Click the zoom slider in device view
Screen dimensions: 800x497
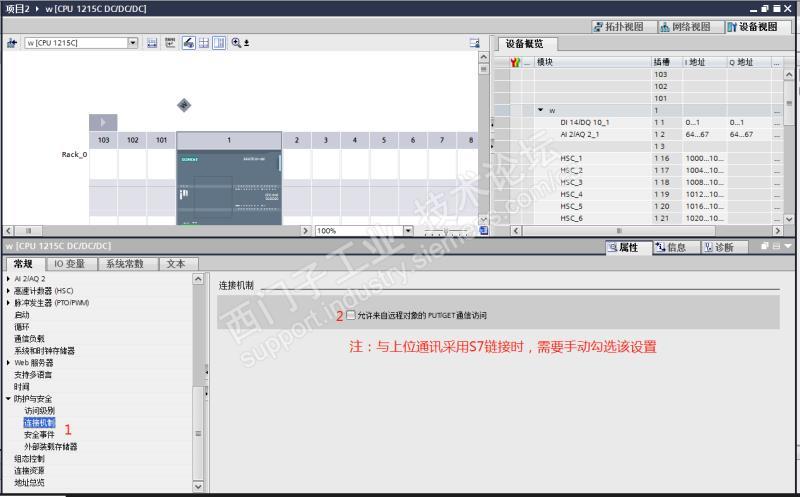point(445,231)
